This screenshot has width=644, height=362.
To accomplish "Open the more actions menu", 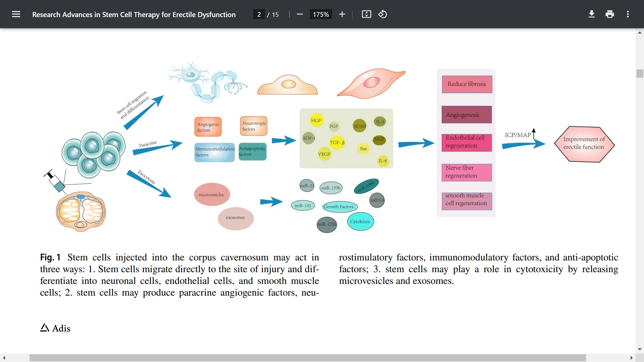I will pyautogui.click(x=628, y=14).
